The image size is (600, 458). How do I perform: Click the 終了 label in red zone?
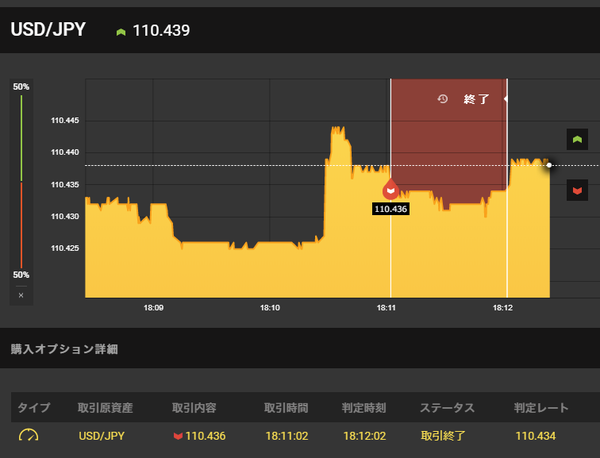(476, 99)
